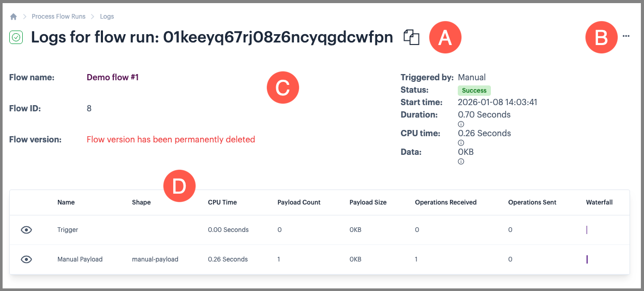Click the Name column header

coord(66,202)
